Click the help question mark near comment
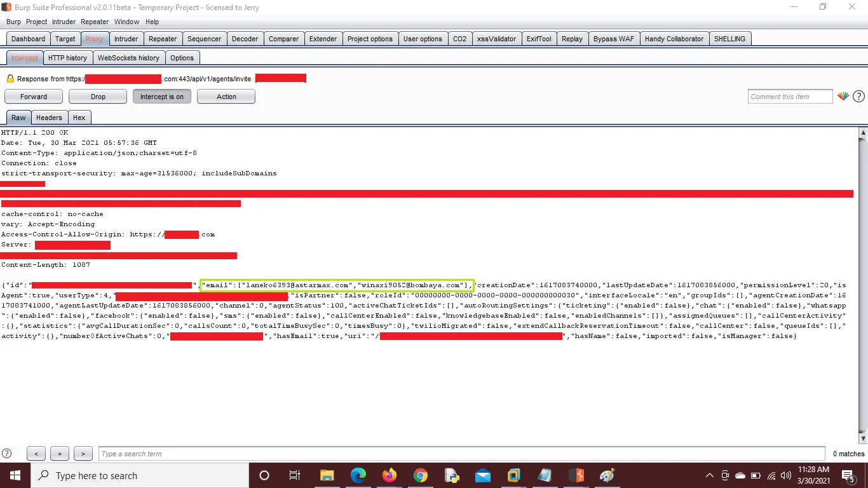This screenshot has width=868, height=488. pos(858,97)
